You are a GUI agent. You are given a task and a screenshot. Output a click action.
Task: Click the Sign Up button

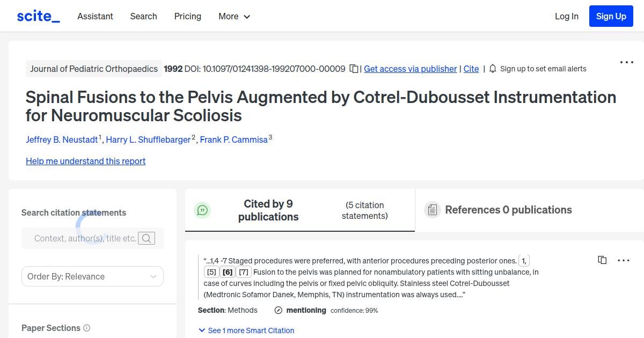pyautogui.click(x=611, y=16)
